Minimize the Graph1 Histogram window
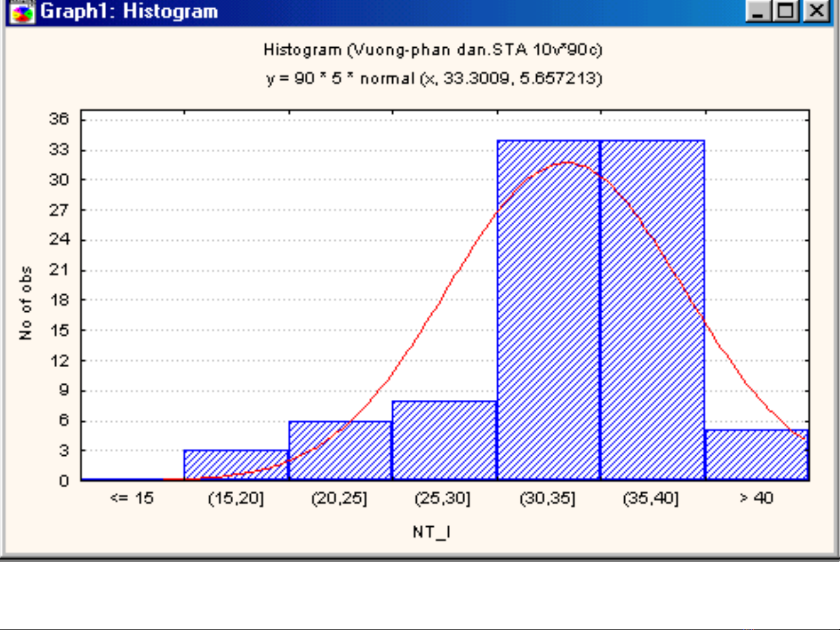Viewport: 840px width, 630px height. click(758, 12)
